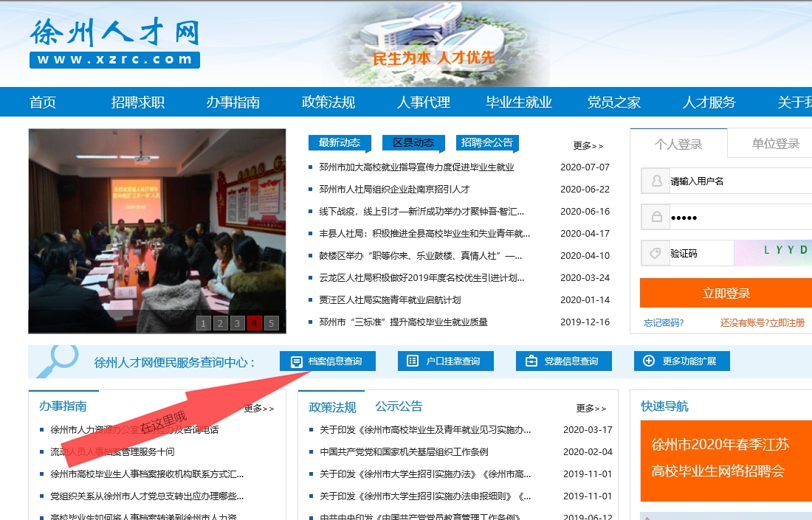This screenshot has height=520, width=812.
Task: Expand 办事指南 list with 更多 link
Action: coord(258,409)
